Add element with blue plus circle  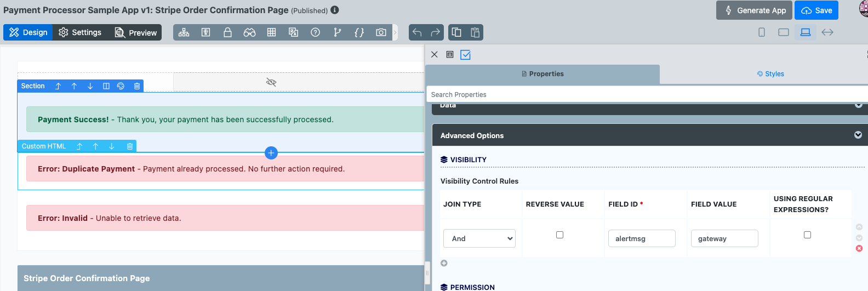pos(271,153)
